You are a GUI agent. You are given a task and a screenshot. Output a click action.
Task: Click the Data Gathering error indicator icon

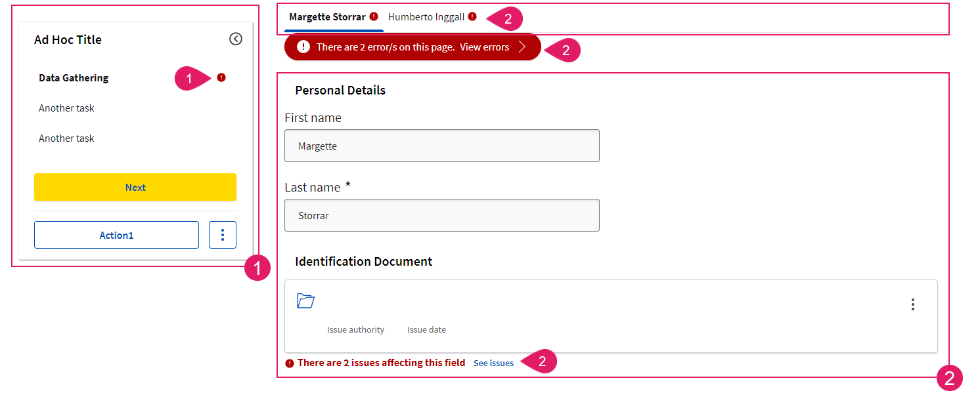click(x=221, y=77)
